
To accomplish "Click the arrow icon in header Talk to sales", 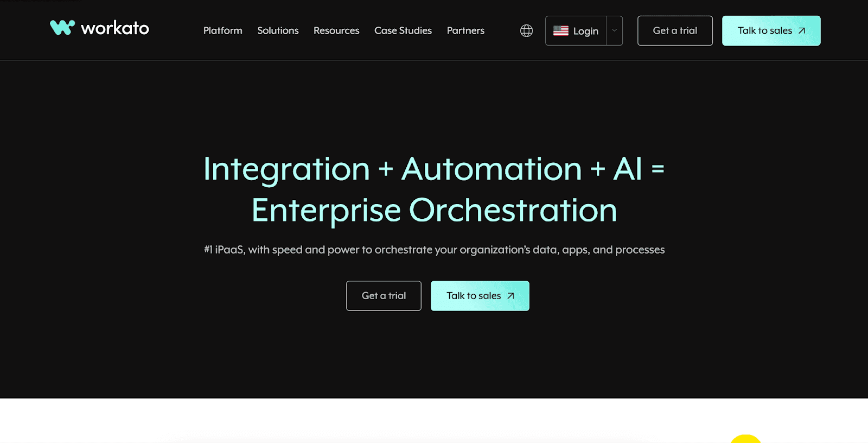I will (x=802, y=31).
